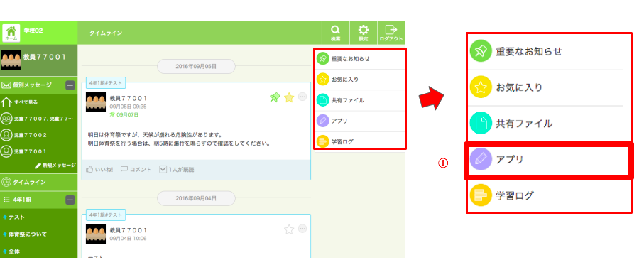Go to the ホーム home icon

[11, 33]
